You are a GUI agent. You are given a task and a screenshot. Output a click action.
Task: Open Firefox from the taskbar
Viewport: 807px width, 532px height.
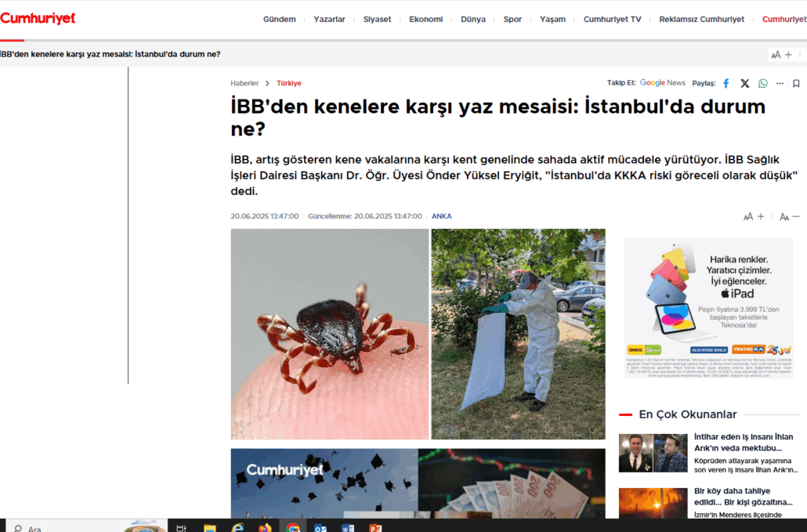(x=265, y=528)
